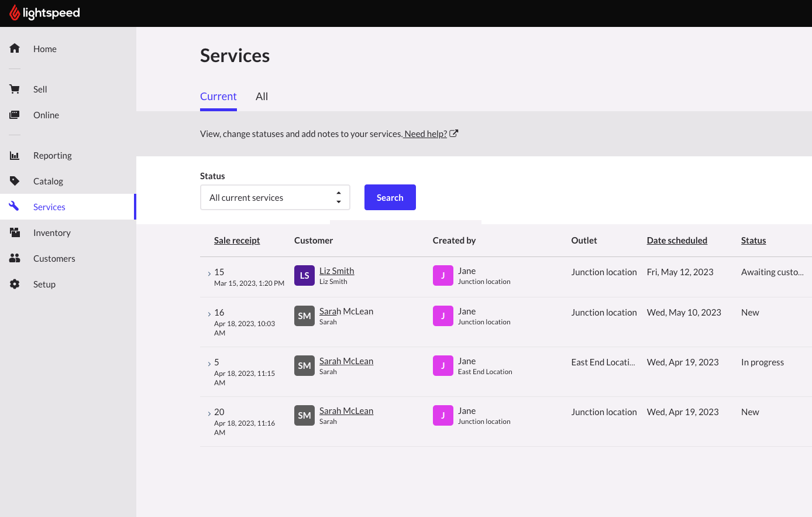The width and height of the screenshot is (812, 517).
Task: Open Home via the house icon
Action: click(15, 49)
